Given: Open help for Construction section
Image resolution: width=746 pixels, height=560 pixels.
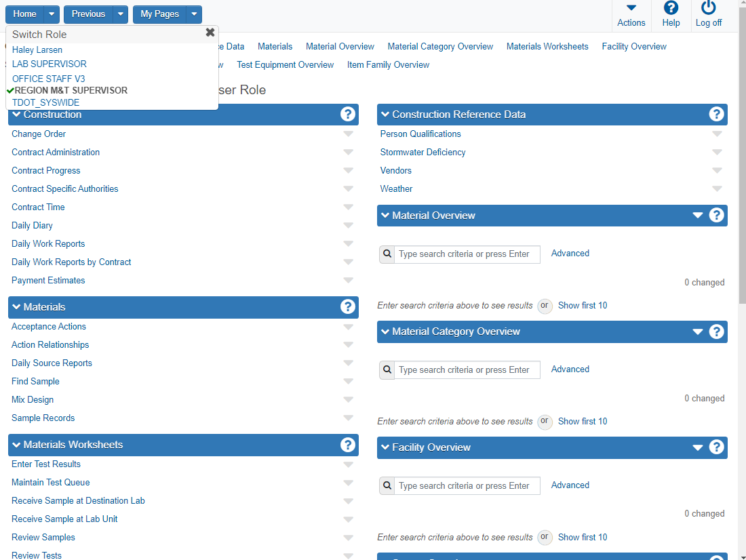Looking at the screenshot, I should [348, 115].
